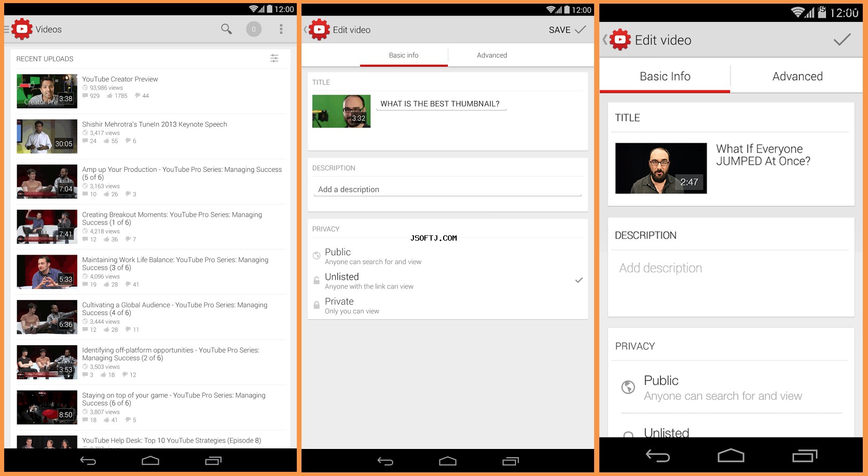This screenshot has width=868, height=476.
Task: Open 'Staying on top of your game' title
Action: (173, 399)
